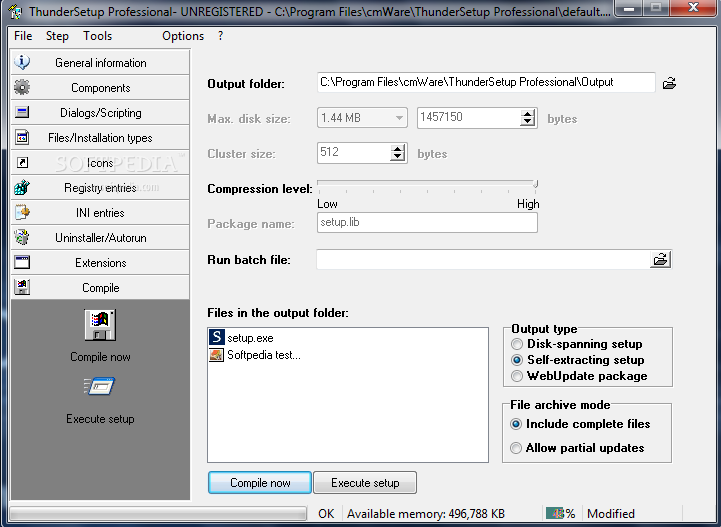Viewport: 721px width, 527px height.
Task: Go to the General information step
Action: tap(100, 62)
